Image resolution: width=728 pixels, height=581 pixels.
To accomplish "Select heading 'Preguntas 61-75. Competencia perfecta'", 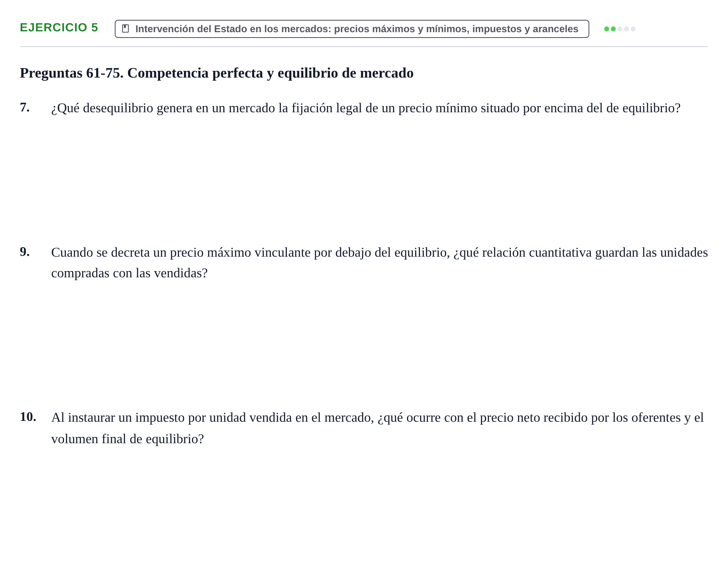I will click(x=217, y=73).
